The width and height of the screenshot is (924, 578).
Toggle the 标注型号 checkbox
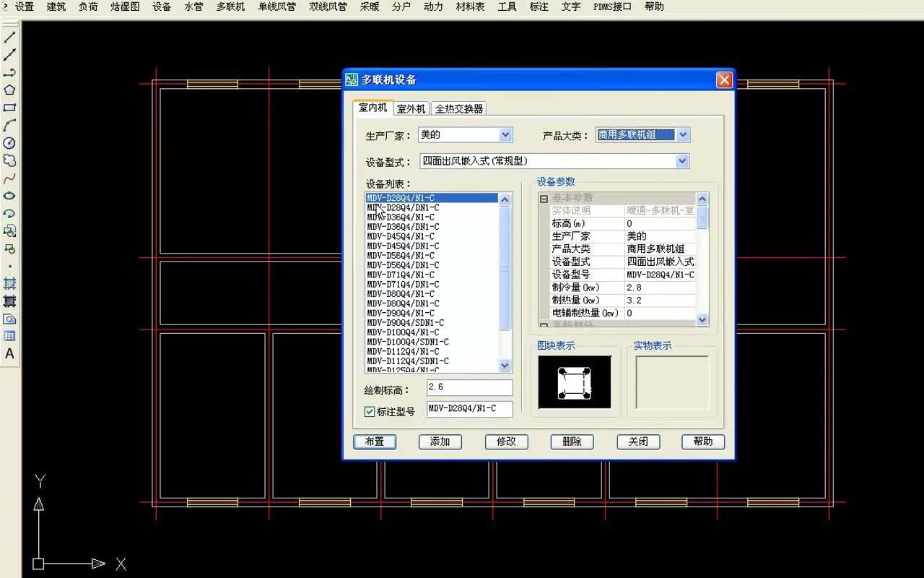370,412
